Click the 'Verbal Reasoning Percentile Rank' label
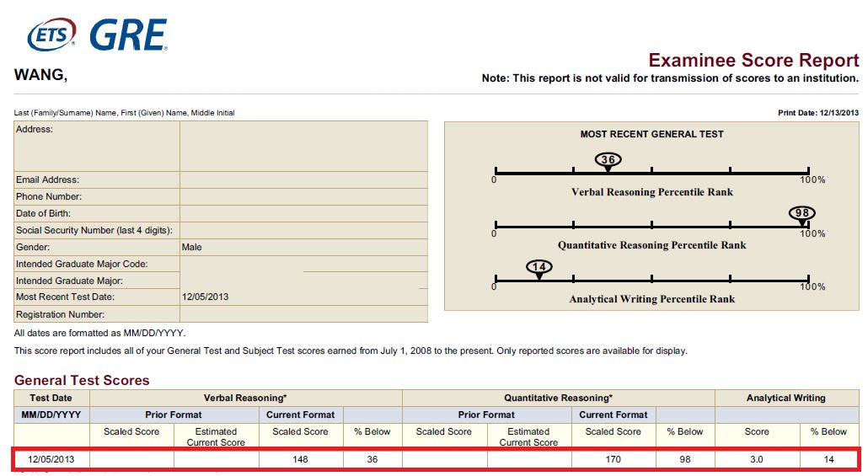868x476 pixels. 651,192
